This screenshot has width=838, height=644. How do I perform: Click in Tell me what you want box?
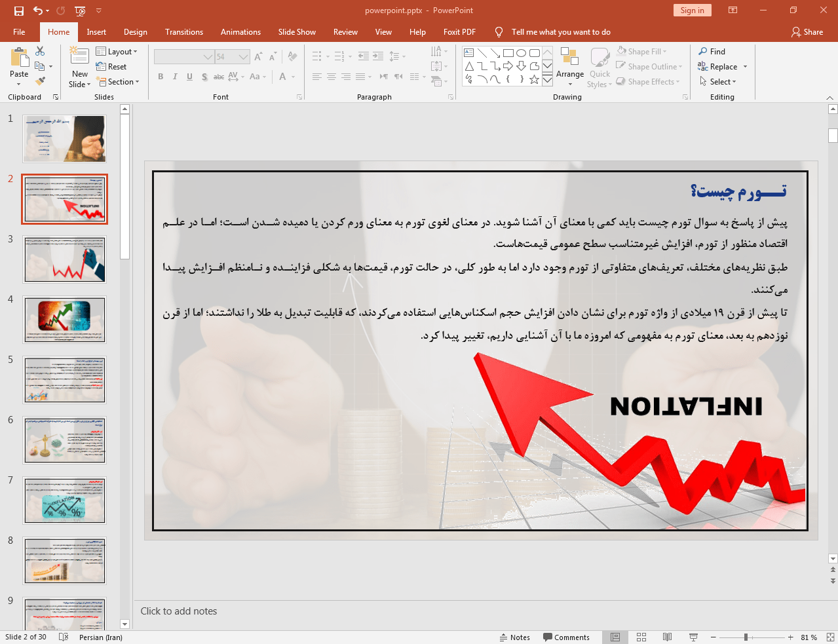[561, 32]
